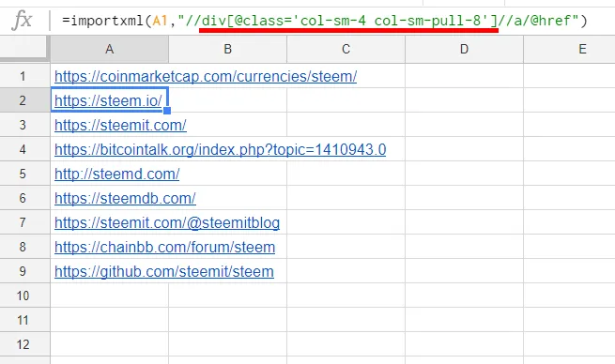Open the coinmarketcap.com/currencies/steem link
Image resolution: width=615 pixels, height=364 pixels.
[206, 76]
